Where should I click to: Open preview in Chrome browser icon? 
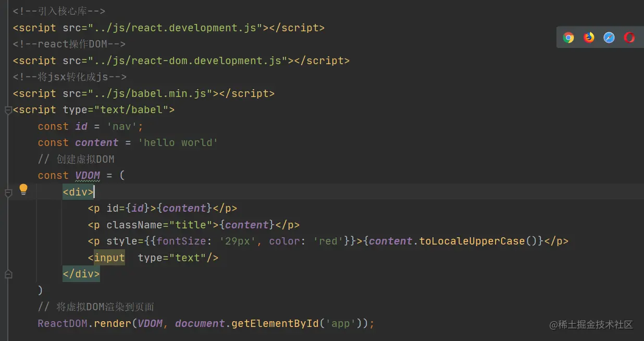click(568, 38)
